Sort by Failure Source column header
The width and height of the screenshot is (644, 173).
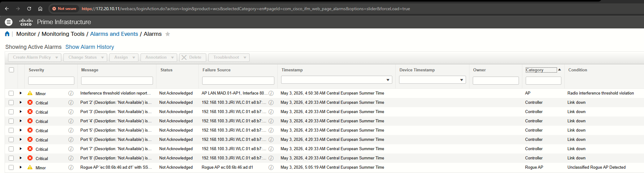coord(216,70)
